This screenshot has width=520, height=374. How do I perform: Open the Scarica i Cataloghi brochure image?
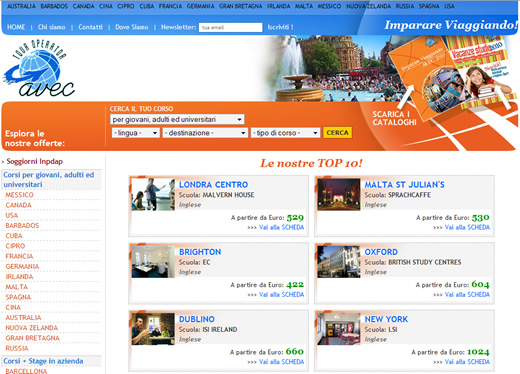click(x=447, y=77)
